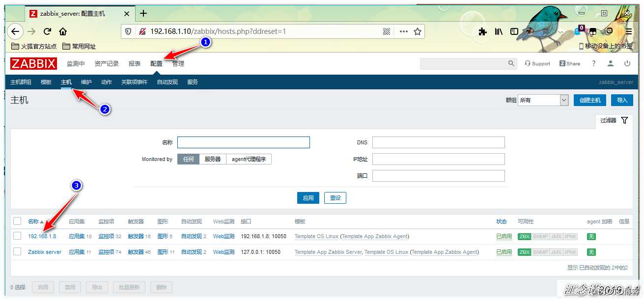Tick the select-all hosts checkbox

(x=17, y=221)
